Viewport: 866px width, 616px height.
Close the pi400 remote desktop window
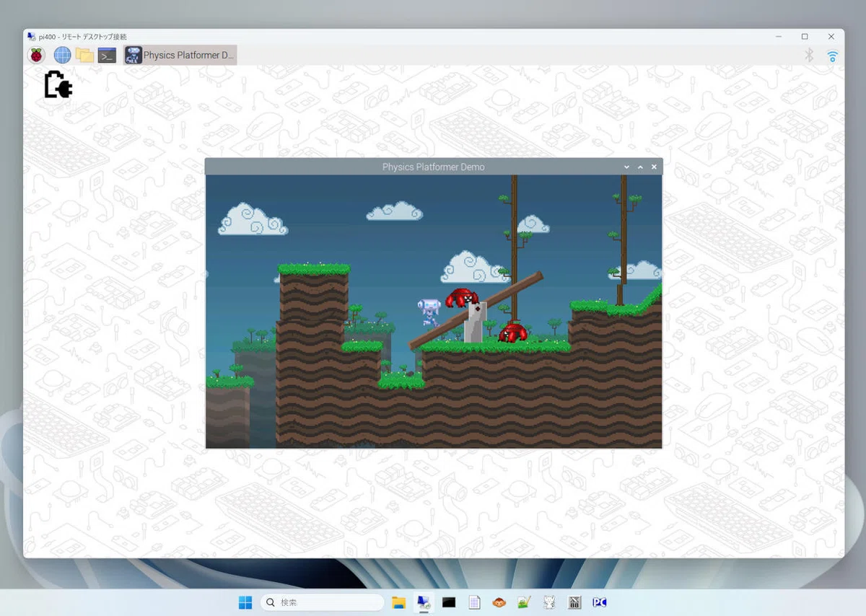[831, 36]
